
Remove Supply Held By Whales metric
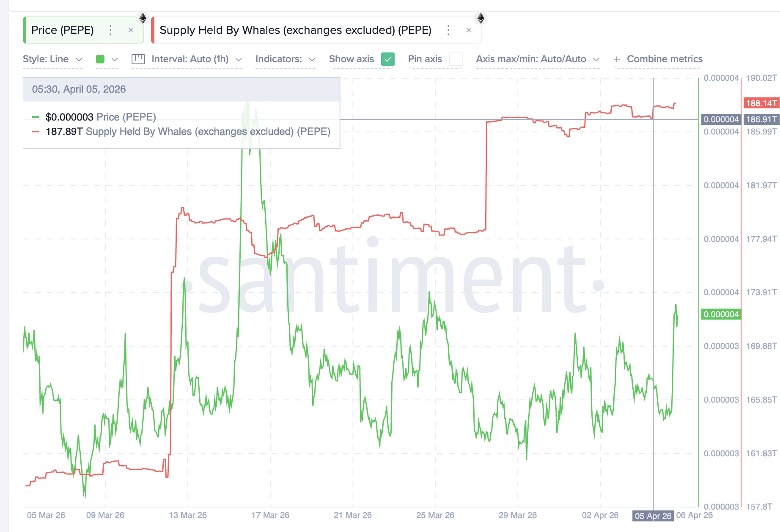point(469,30)
